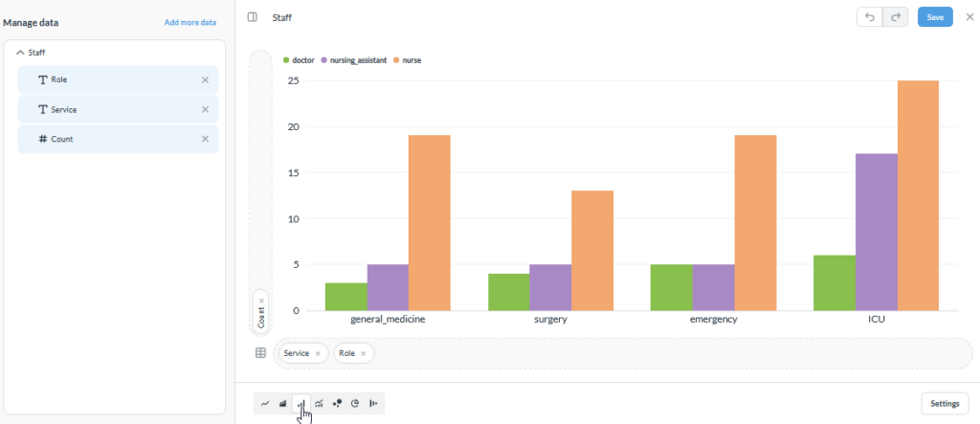980x424 pixels.
Task: Open the Settings button
Action: coord(945,403)
